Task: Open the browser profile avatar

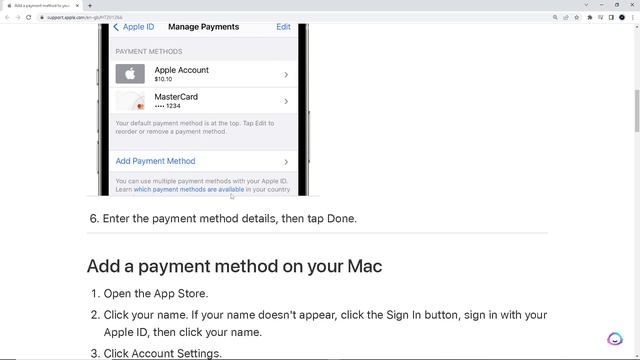Action: click(x=622, y=18)
